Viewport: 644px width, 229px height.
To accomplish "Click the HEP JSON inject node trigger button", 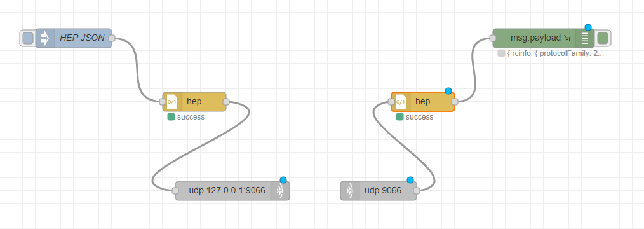I will tap(28, 38).
